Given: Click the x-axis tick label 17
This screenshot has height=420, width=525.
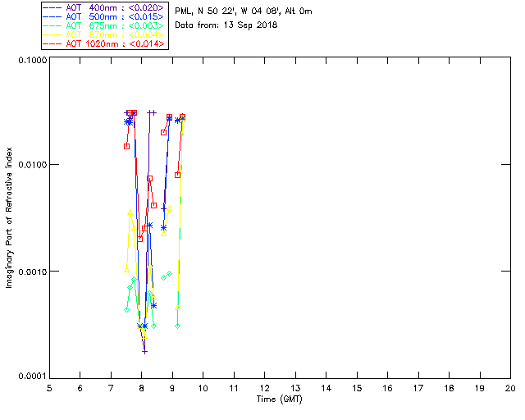Looking at the screenshot, I should pos(418,388).
